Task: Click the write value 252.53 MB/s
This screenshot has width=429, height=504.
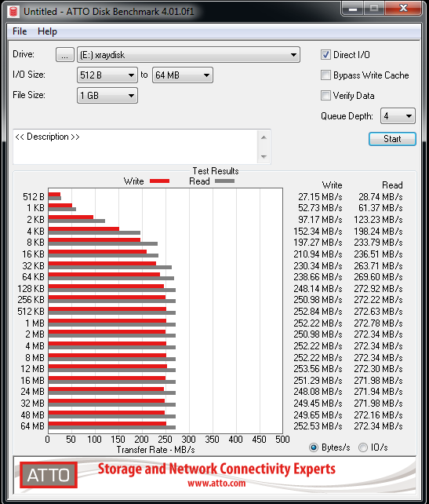Action: [x=318, y=426]
